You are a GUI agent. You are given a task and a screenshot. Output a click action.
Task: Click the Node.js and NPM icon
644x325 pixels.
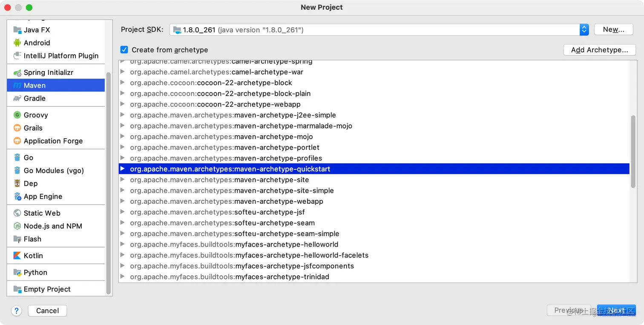coord(17,226)
